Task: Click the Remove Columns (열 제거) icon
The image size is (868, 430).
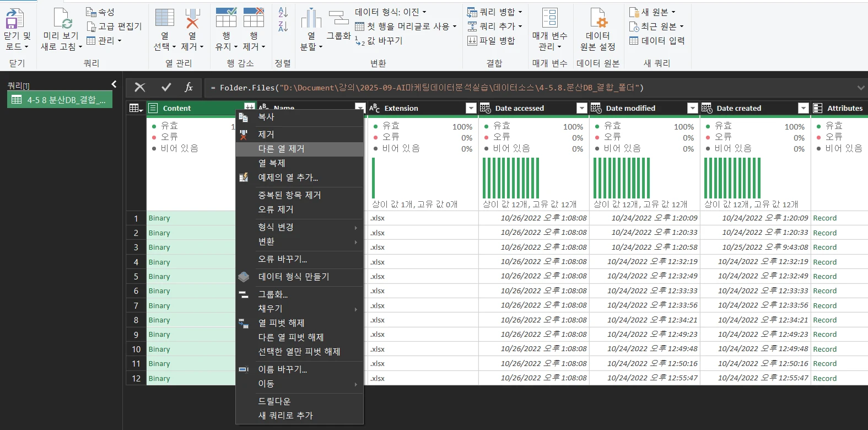Action: click(x=192, y=19)
